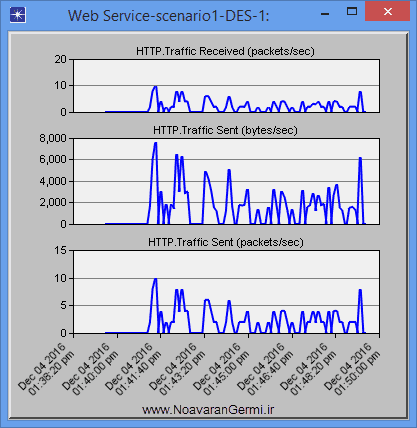417x428 pixels.
Task: Maximize the Web Service-scenario1-DES-1 window
Action: pyautogui.click(x=352, y=12)
